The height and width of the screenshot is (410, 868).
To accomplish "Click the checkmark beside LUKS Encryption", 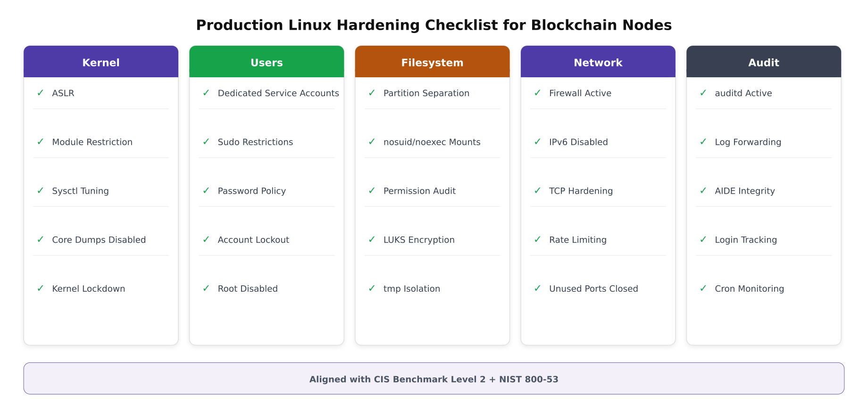I will 372,239.
